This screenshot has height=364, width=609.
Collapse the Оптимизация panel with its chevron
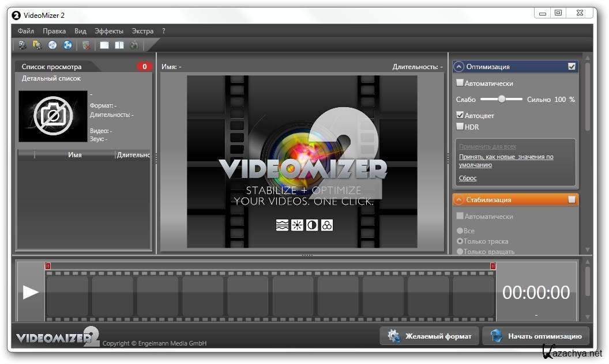tap(460, 67)
